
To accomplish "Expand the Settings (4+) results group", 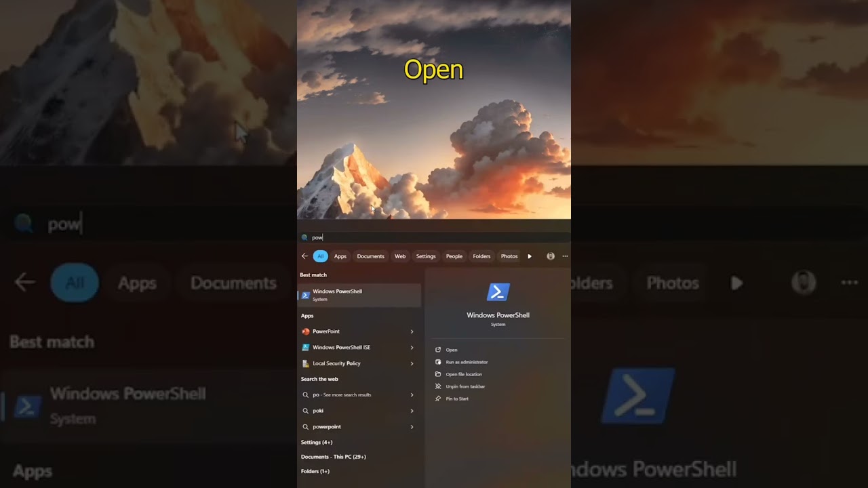I will point(317,442).
